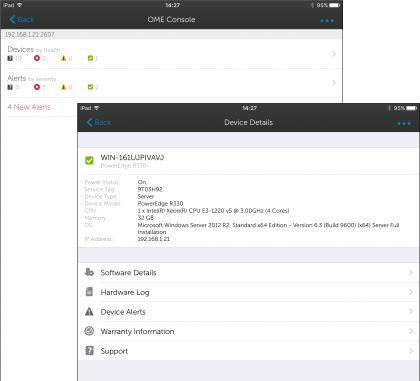This screenshot has width=420, height=381.
Task: Go Back from Device Details
Action: click(99, 122)
